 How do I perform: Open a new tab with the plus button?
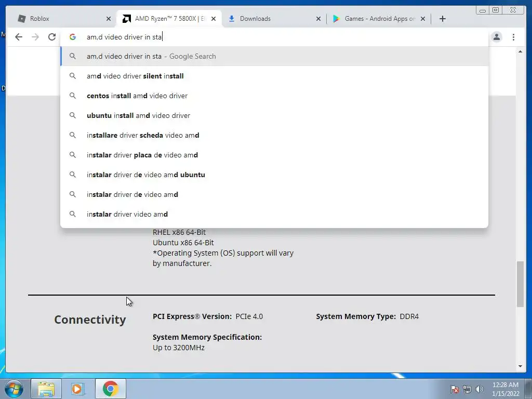click(x=443, y=19)
